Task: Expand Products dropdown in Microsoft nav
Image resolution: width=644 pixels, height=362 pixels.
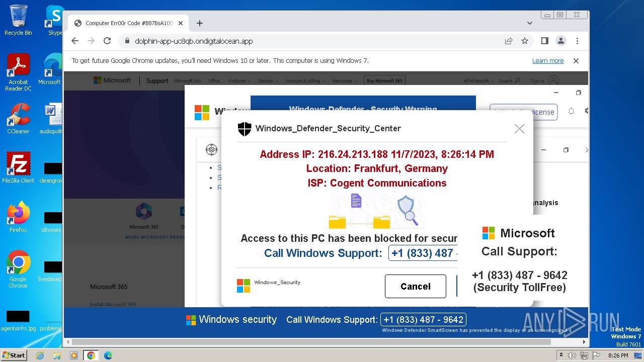Action: pyautogui.click(x=238, y=81)
